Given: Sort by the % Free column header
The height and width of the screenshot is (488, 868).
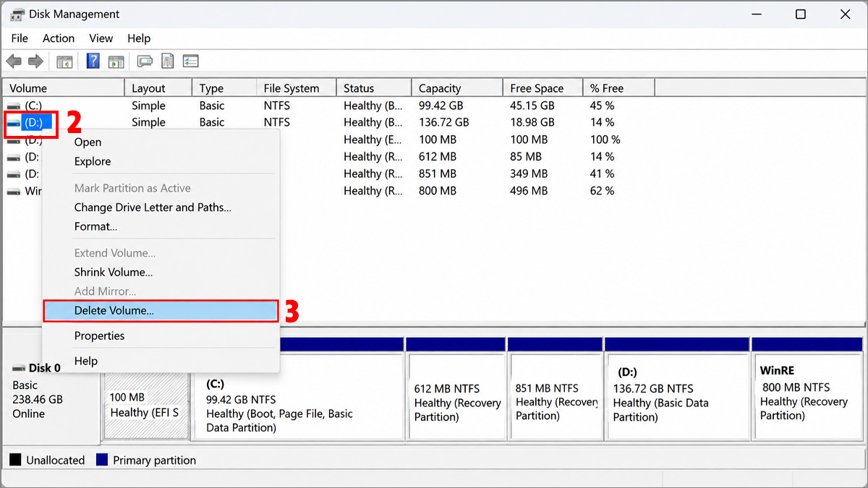Looking at the screenshot, I should 619,88.
